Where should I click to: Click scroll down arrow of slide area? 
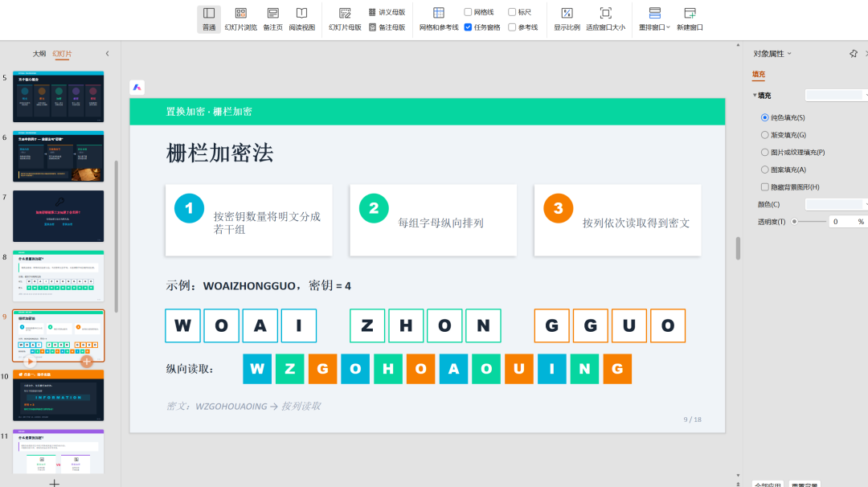coord(738,475)
